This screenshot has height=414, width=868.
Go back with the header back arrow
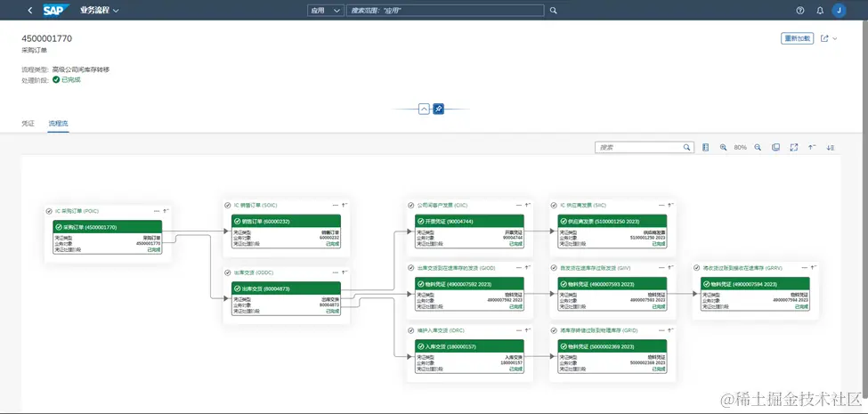[30, 10]
